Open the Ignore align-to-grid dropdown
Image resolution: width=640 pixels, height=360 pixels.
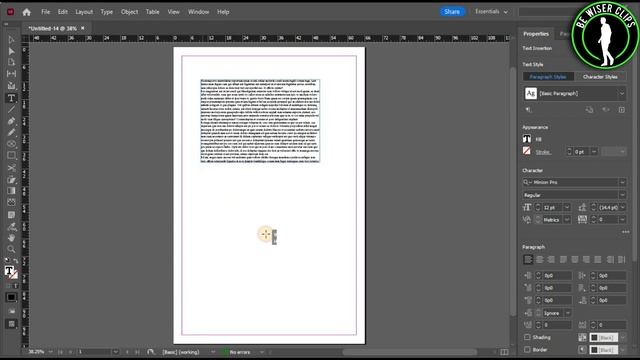(568, 313)
